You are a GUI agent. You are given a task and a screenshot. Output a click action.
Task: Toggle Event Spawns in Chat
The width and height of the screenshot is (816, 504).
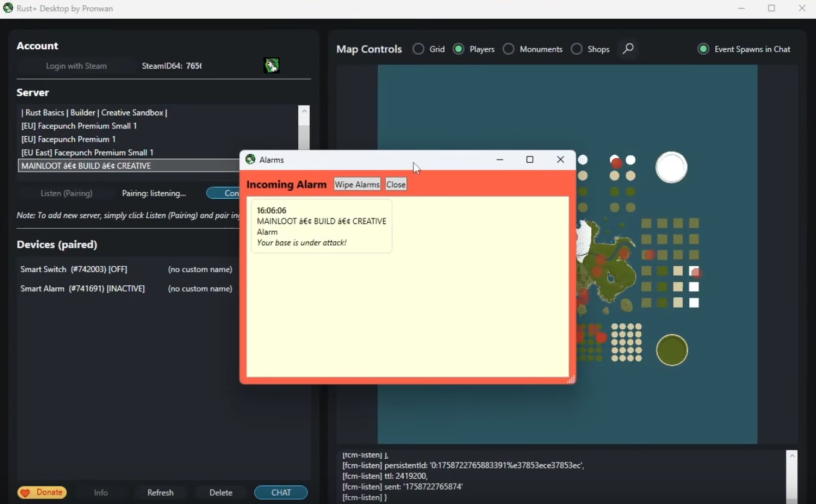point(703,49)
